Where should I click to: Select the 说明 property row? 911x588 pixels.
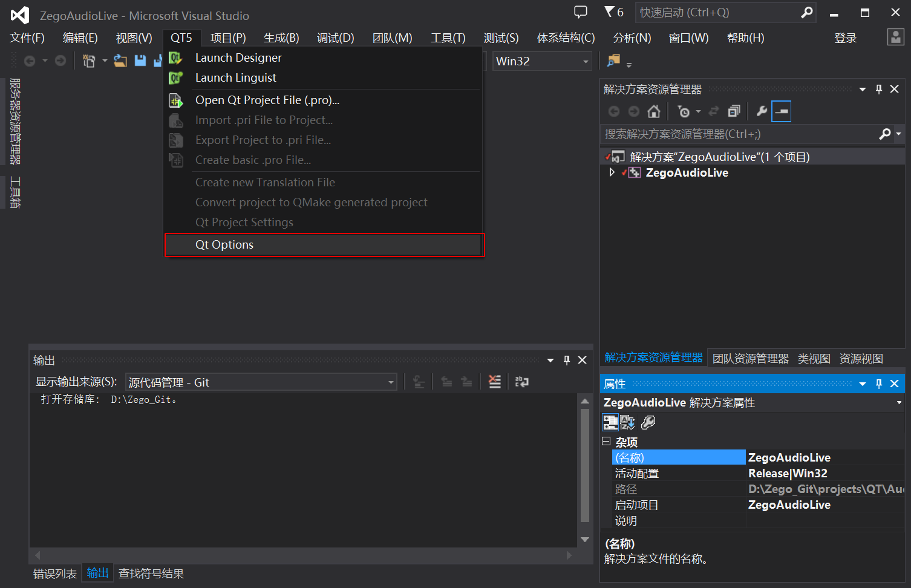pyautogui.click(x=759, y=520)
